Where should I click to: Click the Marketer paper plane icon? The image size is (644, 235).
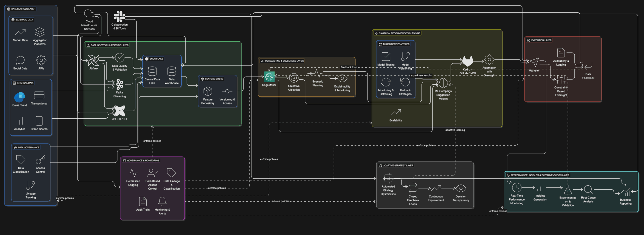point(534,62)
